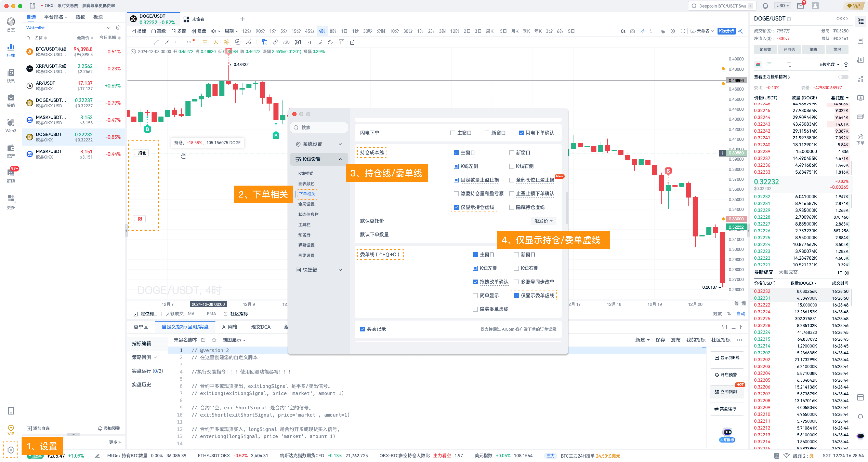Open the 触发价 default order price dropdown
868x462 pixels.
click(543, 221)
